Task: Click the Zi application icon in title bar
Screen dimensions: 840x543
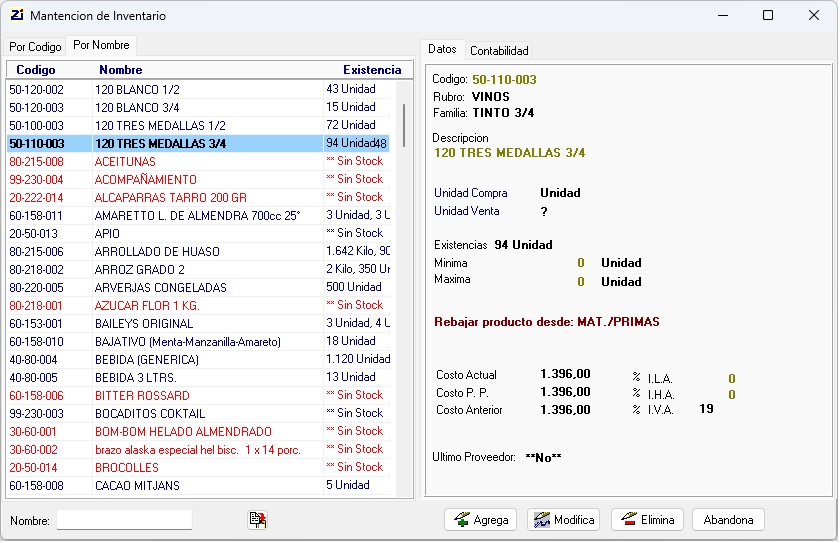Action: pos(17,15)
